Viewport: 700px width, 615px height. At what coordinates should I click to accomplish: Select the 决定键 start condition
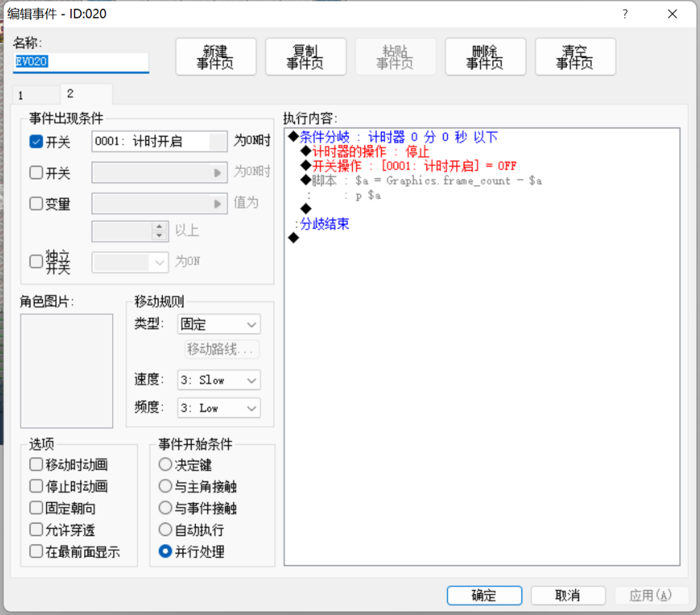165,465
